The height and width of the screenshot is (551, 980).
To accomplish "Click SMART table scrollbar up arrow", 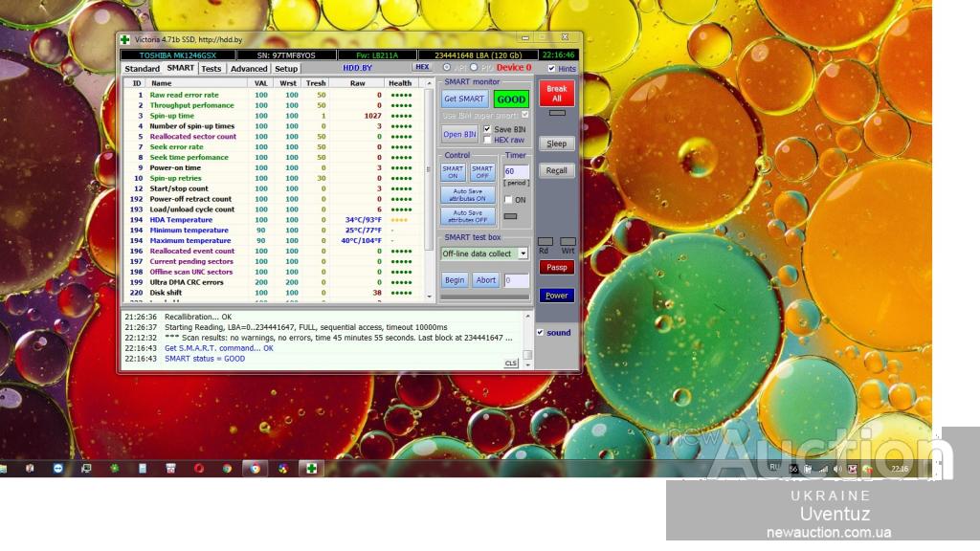I will point(429,83).
